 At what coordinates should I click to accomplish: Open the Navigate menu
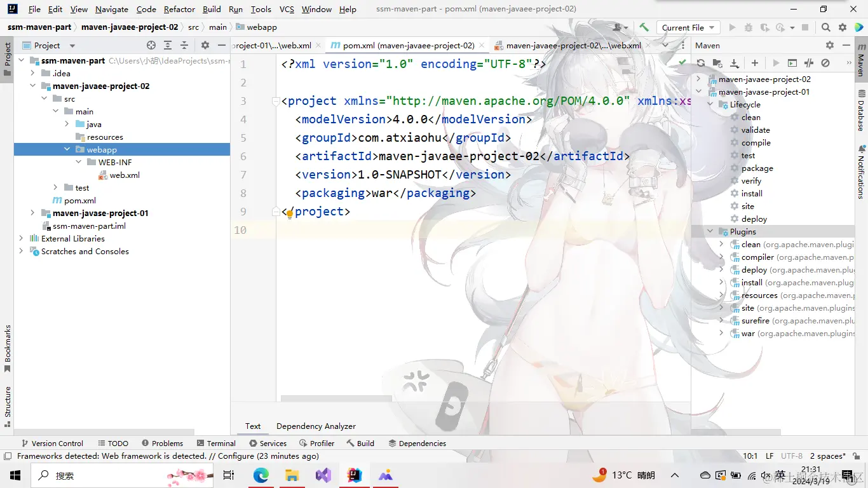pos(112,9)
